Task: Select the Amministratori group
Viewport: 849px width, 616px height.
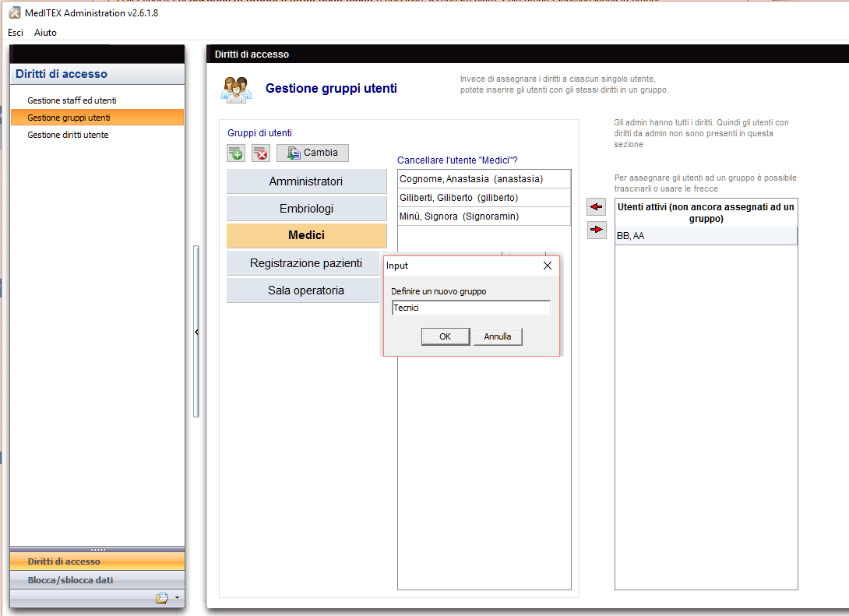Action: tap(306, 181)
